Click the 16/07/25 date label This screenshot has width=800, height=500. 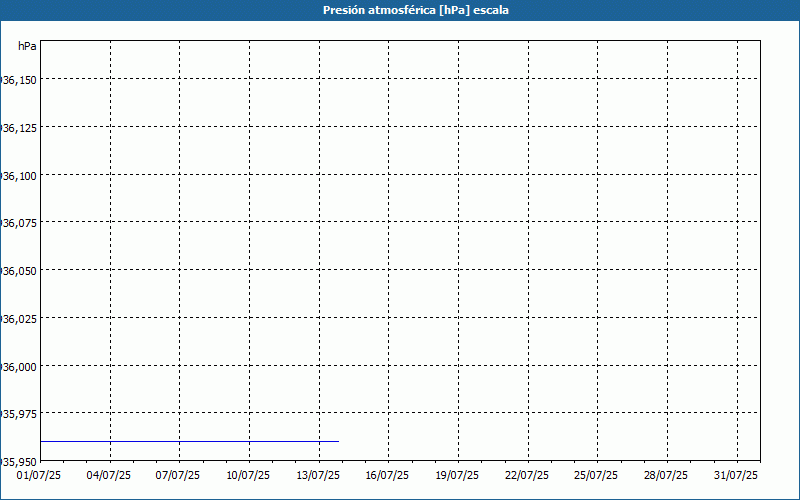point(387,476)
